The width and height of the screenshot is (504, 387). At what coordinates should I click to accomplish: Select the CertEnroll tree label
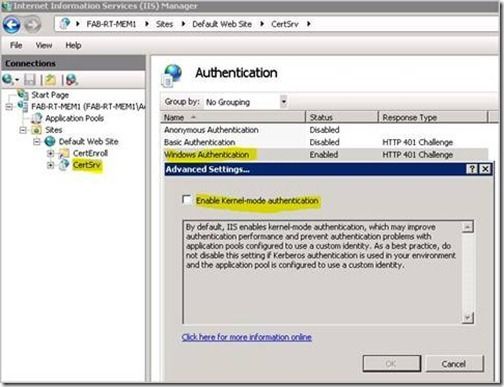click(90, 153)
